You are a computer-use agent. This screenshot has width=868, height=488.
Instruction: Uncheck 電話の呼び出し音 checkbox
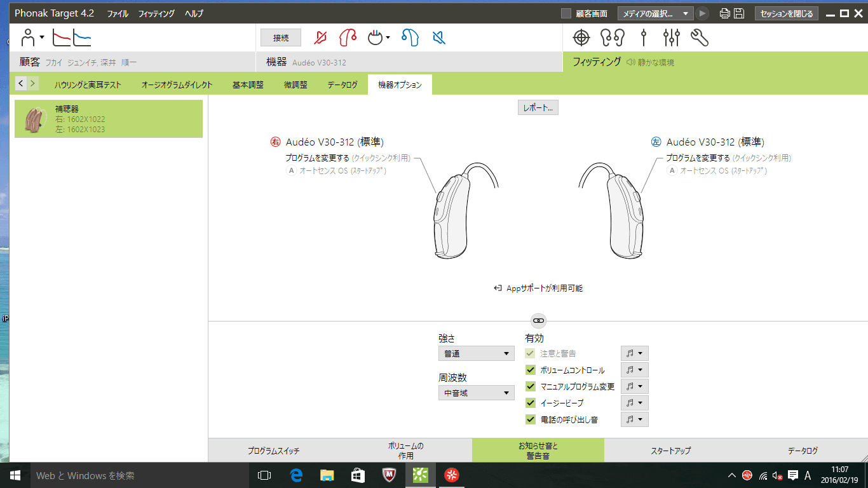[530, 419]
